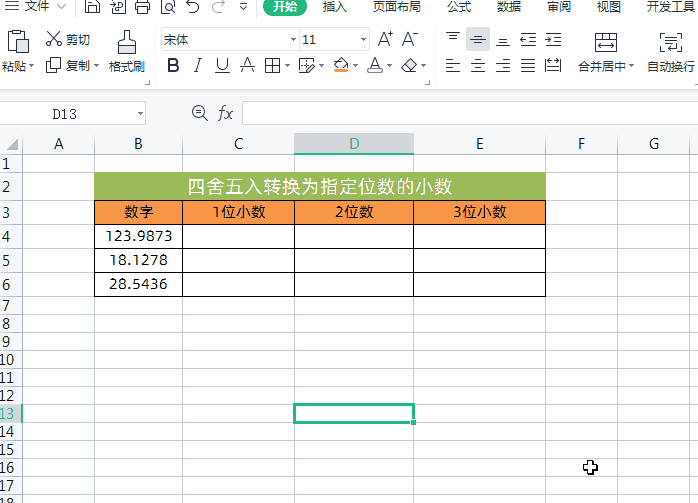Apply the fill color bucket
The width and height of the screenshot is (698, 503).
click(341, 65)
